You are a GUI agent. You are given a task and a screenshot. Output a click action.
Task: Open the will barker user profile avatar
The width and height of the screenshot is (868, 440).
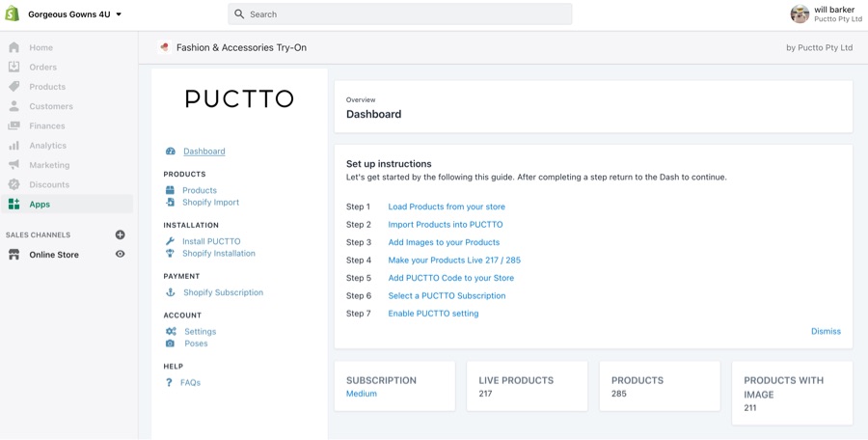[x=800, y=14]
